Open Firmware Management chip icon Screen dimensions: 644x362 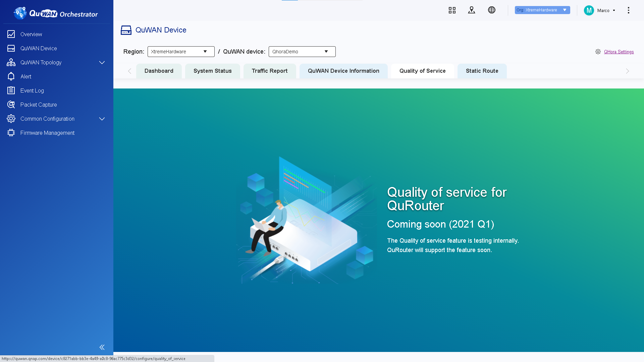point(11,133)
